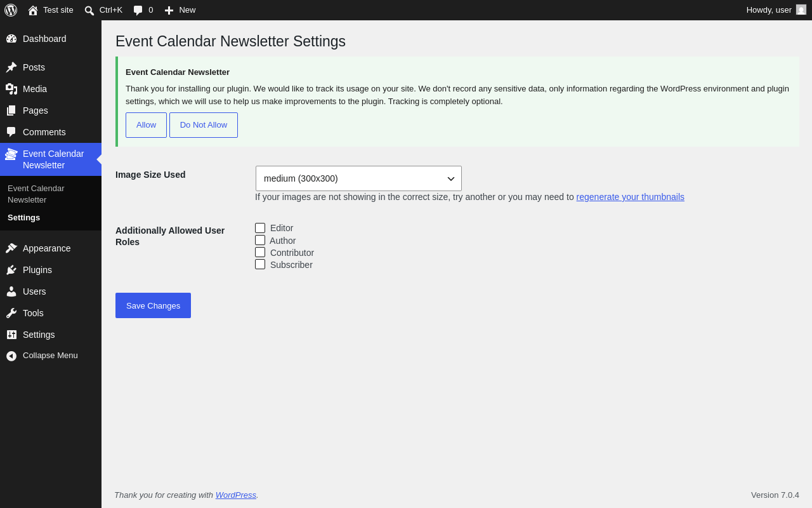Click the Editor role label
812x508 pixels.
(x=282, y=228)
